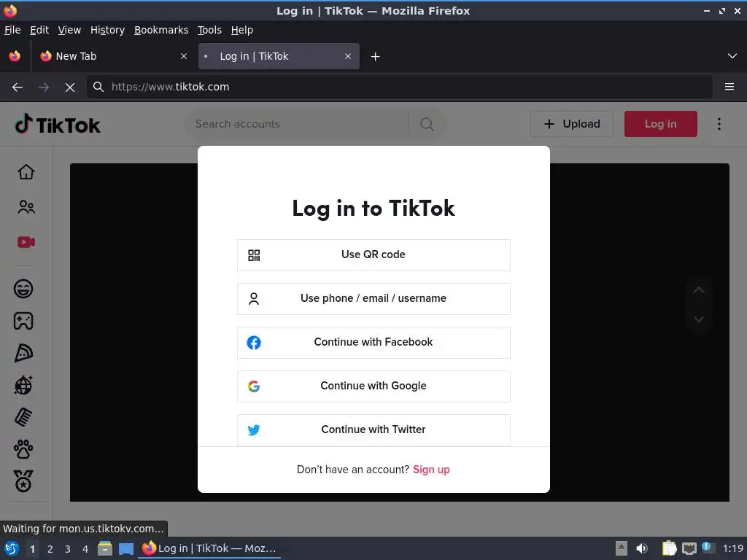The height and width of the screenshot is (560, 747).
Task: Click Continue with Facebook
Action: [373, 343]
